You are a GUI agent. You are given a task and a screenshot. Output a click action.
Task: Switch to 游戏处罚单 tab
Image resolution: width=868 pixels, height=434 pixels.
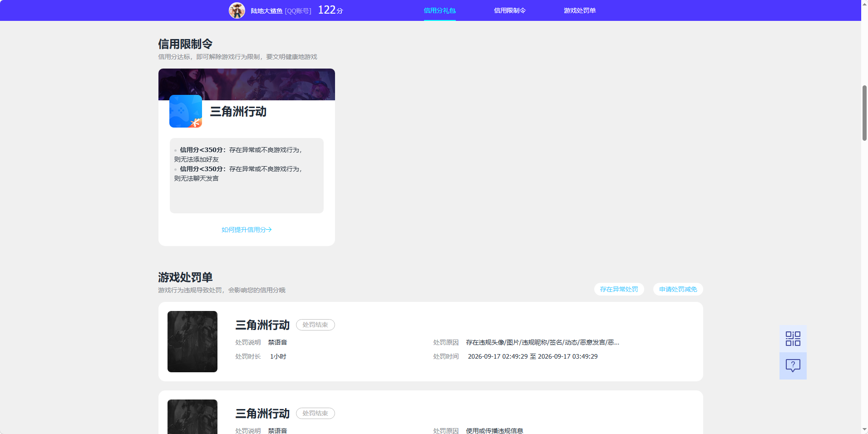[x=579, y=10]
